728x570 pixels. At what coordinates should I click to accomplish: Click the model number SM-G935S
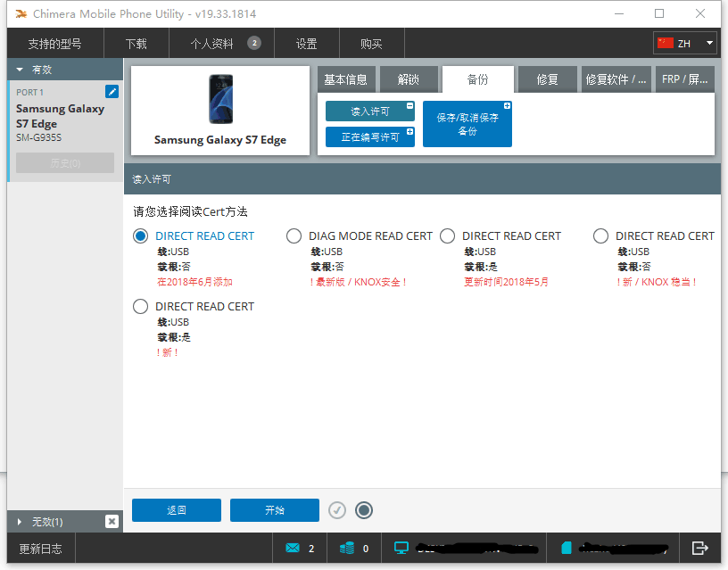(x=39, y=137)
